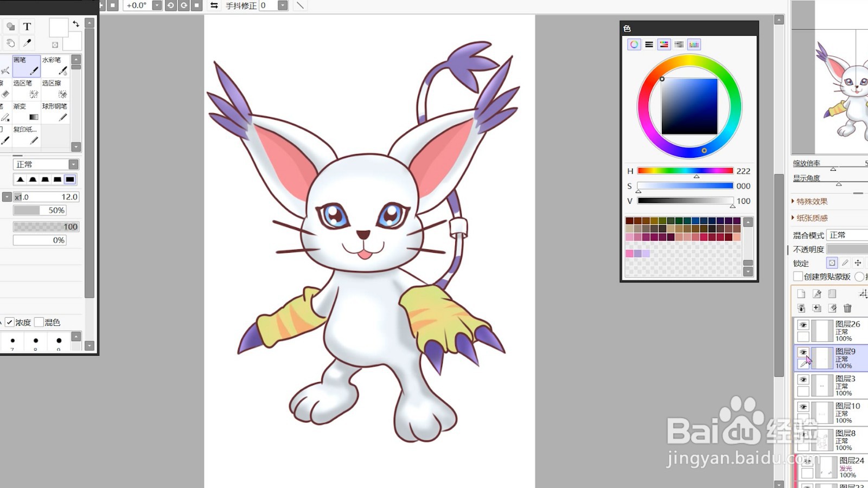This screenshot has width=868, height=488.
Task: Click the value V slider
Action: click(x=685, y=201)
